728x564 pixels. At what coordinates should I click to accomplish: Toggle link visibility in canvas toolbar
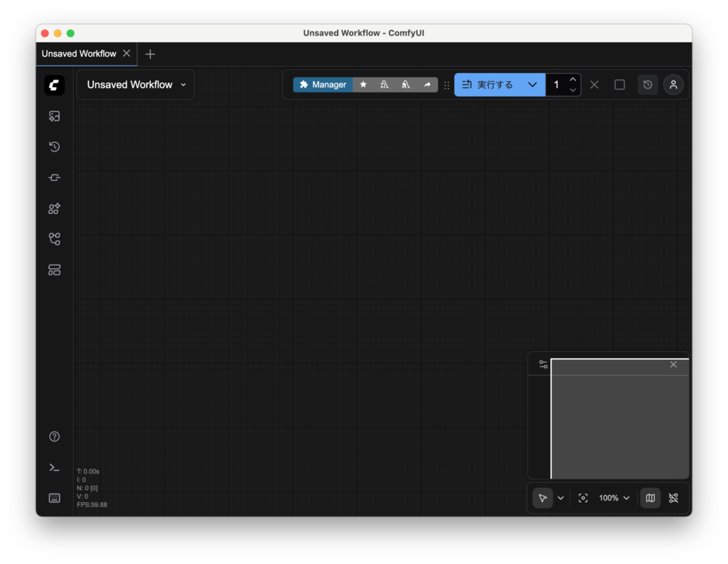point(674,498)
